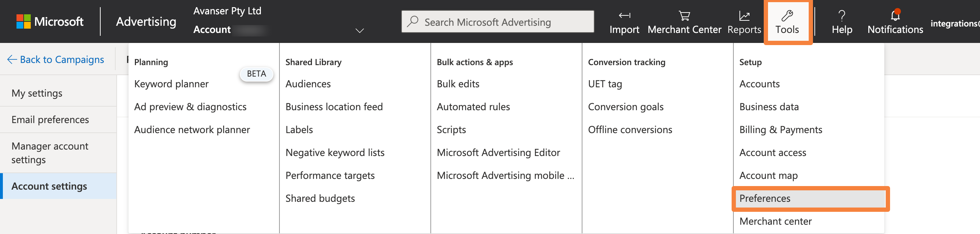Select Preferences under Setup
This screenshot has height=234, width=980.
765,198
